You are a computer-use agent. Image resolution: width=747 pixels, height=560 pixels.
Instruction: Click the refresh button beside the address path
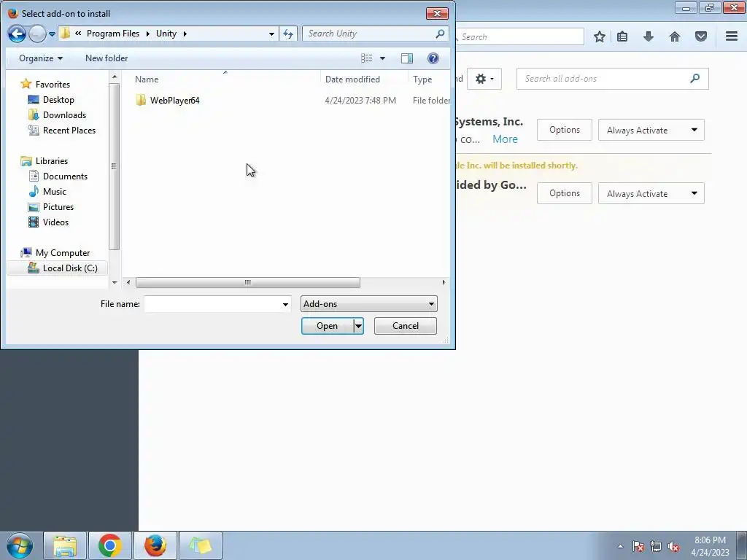click(x=288, y=34)
